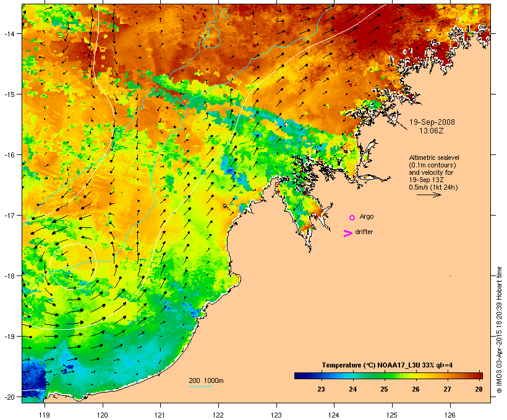The image size is (507, 420).
Task: Click the vertical IMOS copyright timestamp text
Action: pyautogui.click(x=500, y=330)
